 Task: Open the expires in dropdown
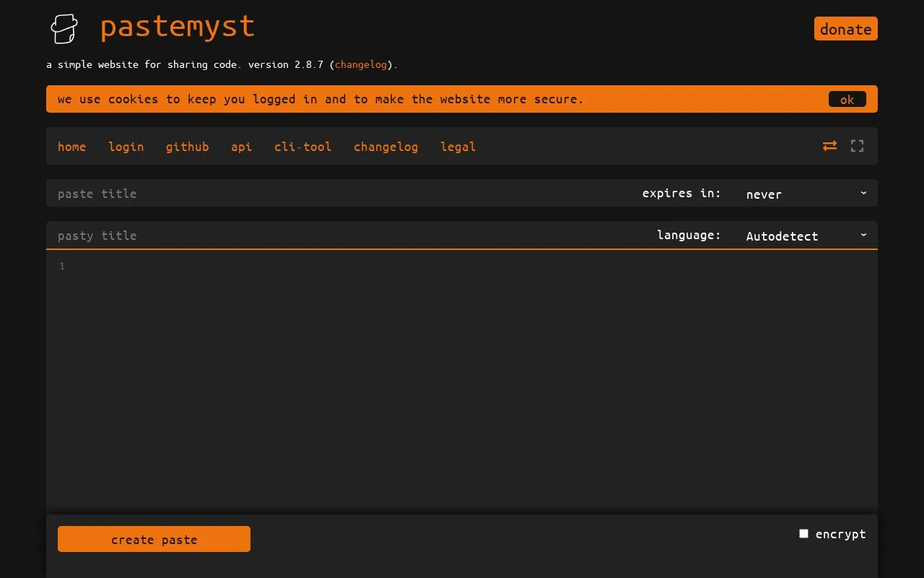pos(806,194)
